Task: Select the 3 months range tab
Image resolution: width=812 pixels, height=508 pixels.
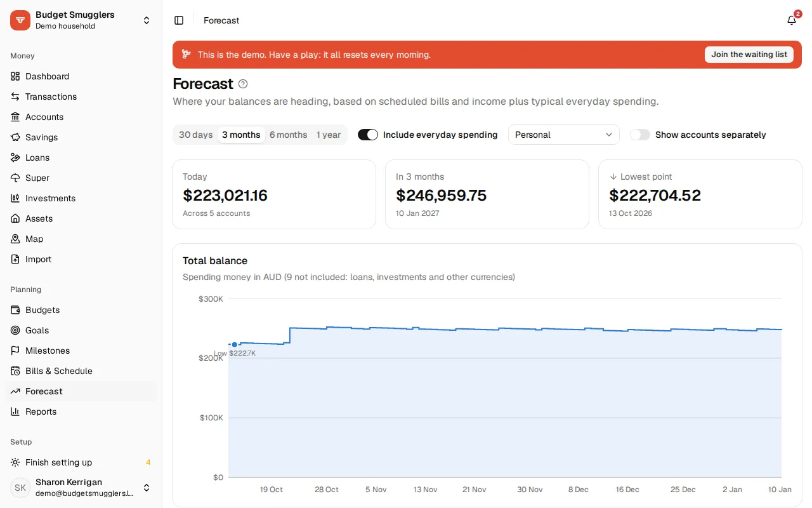Action: [241, 135]
